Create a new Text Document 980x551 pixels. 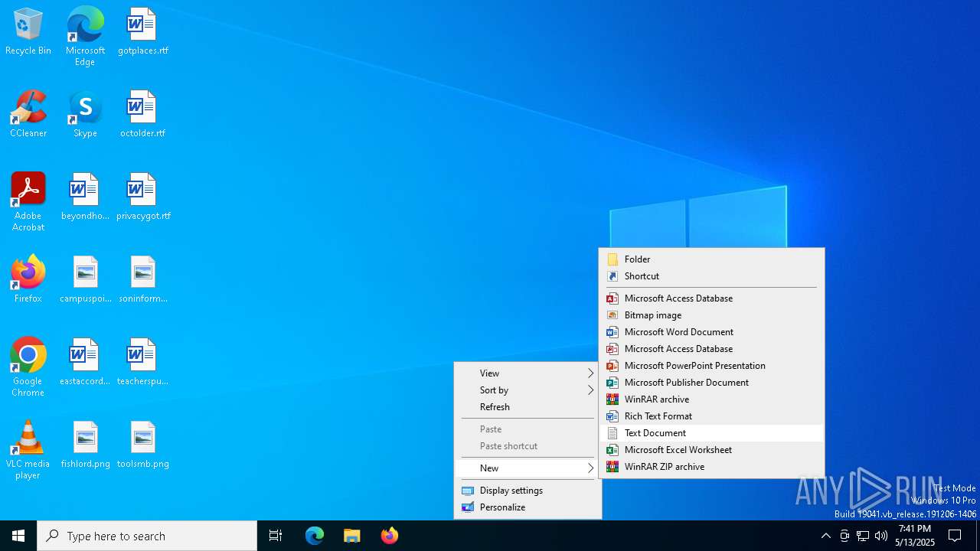(x=711, y=433)
